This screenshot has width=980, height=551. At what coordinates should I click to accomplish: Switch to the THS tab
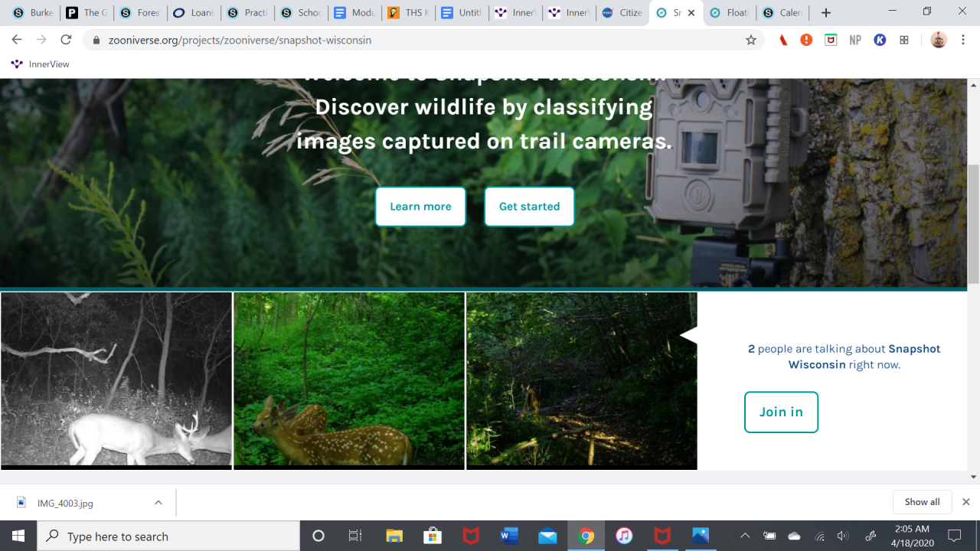point(409,13)
